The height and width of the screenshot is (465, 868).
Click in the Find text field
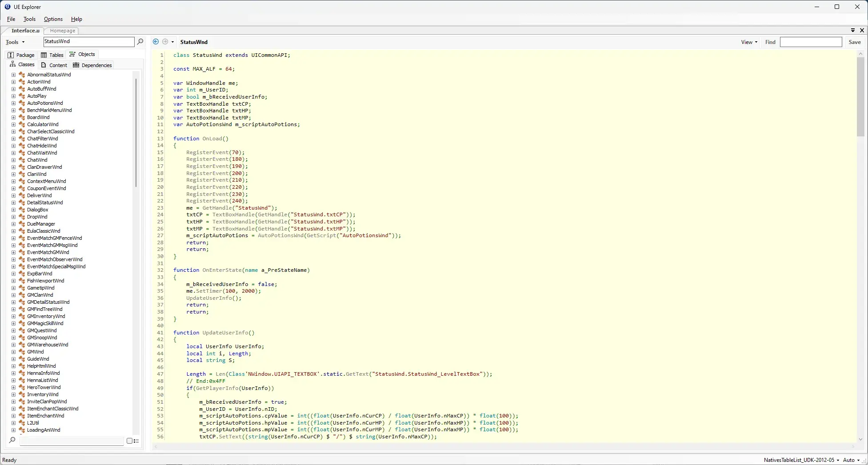[x=811, y=42]
